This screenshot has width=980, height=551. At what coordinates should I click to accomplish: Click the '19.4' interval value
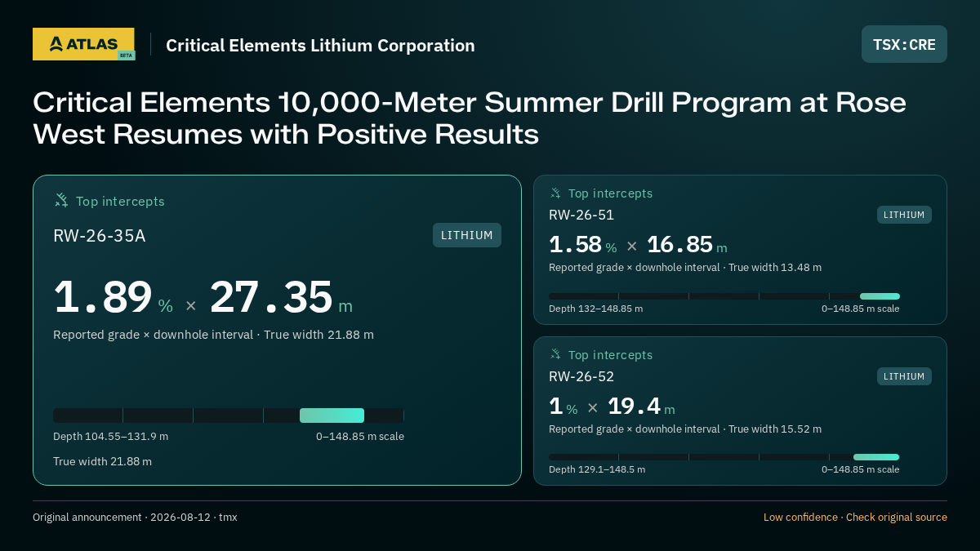pyautogui.click(x=634, y=407)
